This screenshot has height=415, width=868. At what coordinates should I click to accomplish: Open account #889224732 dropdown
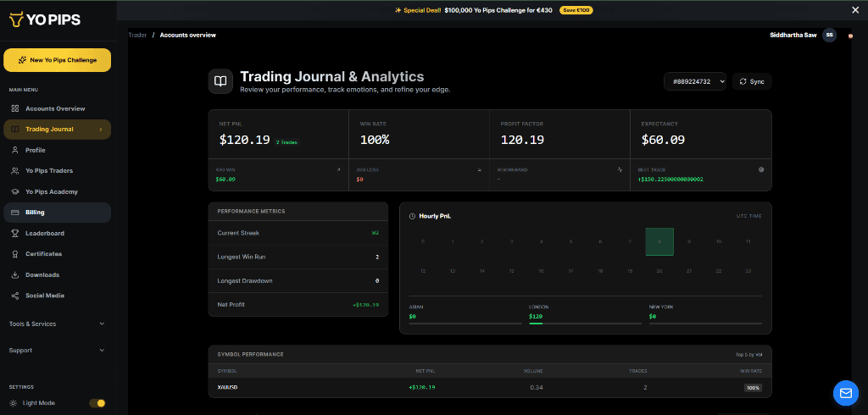pos(695,81)
